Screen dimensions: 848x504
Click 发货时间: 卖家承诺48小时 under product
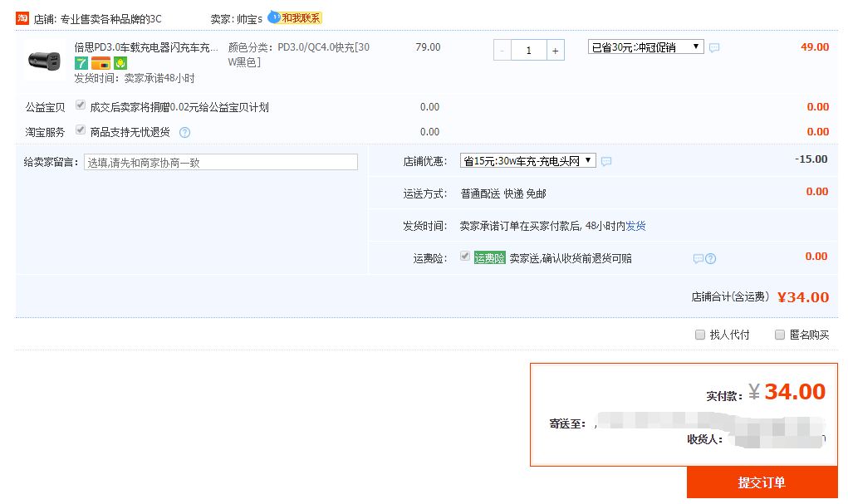coord(134,78)
